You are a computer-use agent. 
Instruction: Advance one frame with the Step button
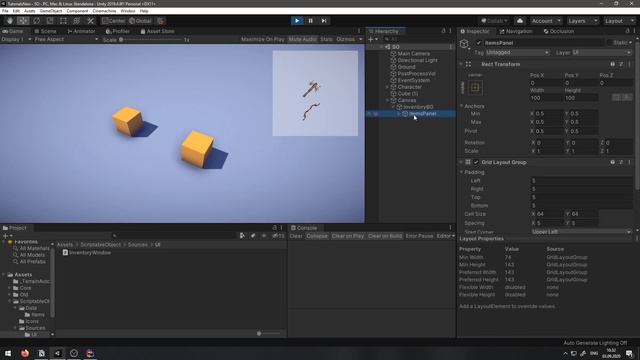324,21
